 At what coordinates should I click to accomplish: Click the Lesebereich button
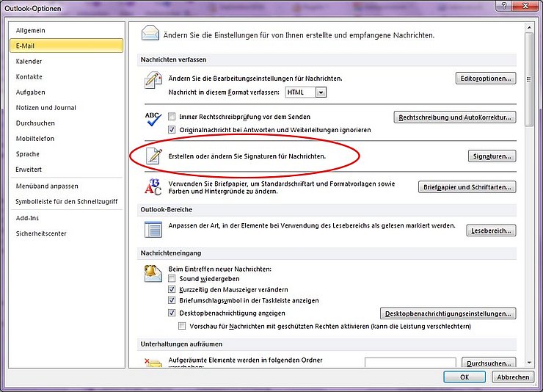(x=491, y=231)
